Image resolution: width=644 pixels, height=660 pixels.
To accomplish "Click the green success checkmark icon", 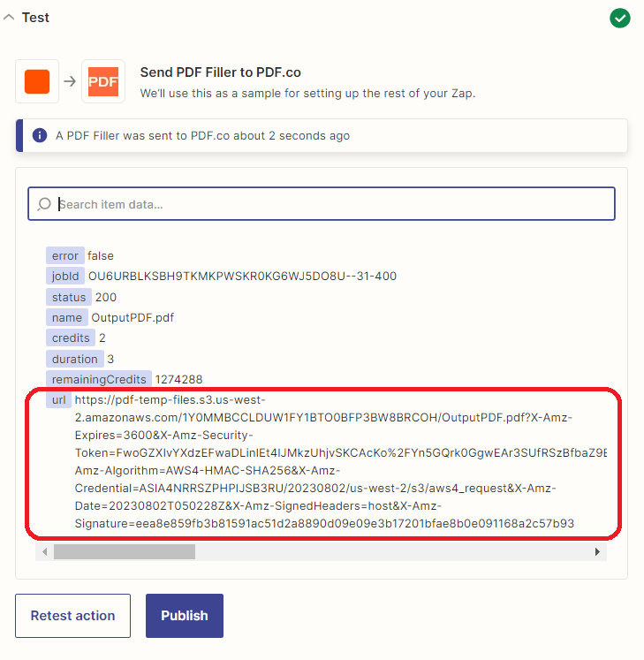I will click(620, 18).
